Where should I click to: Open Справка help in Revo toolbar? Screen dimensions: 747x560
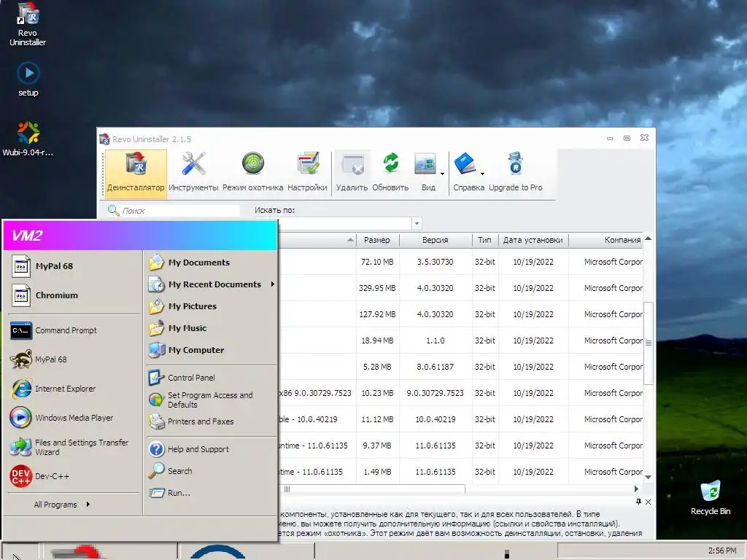pyautogui.click(x=466, y=172)
